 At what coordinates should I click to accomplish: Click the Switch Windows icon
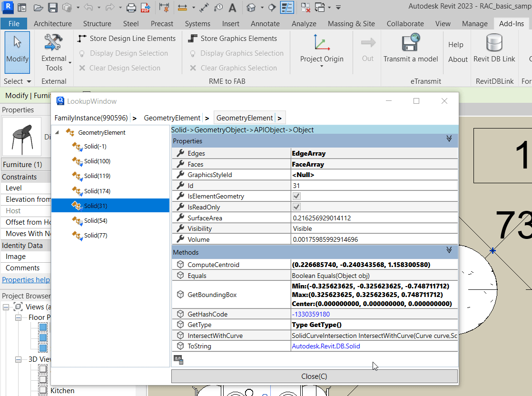(320, 8)
